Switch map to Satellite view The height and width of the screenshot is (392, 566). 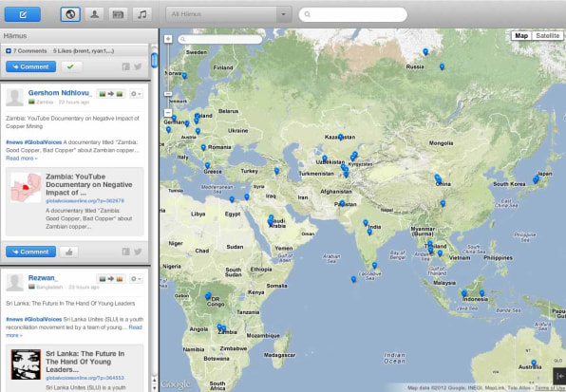548,36
